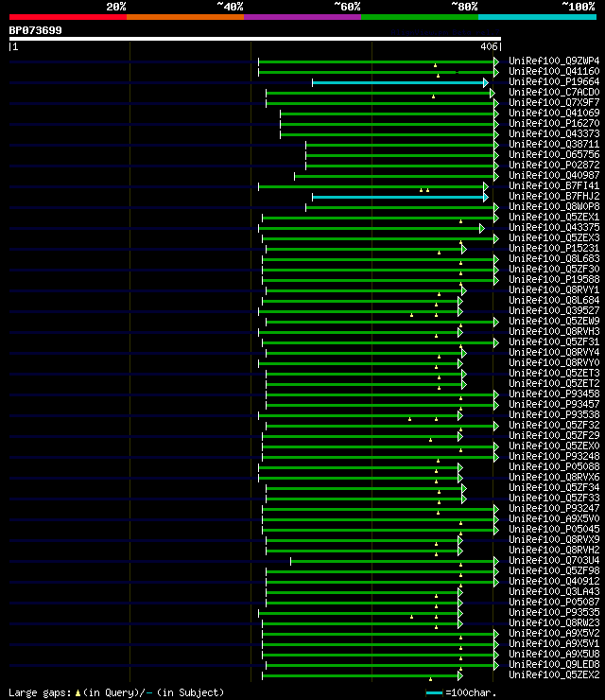Viewport: 605px width, 700px height.
Task: Click the end arrowhead of UniRef100_C7ACD0 alignment
Action: (x=493, y=93)
